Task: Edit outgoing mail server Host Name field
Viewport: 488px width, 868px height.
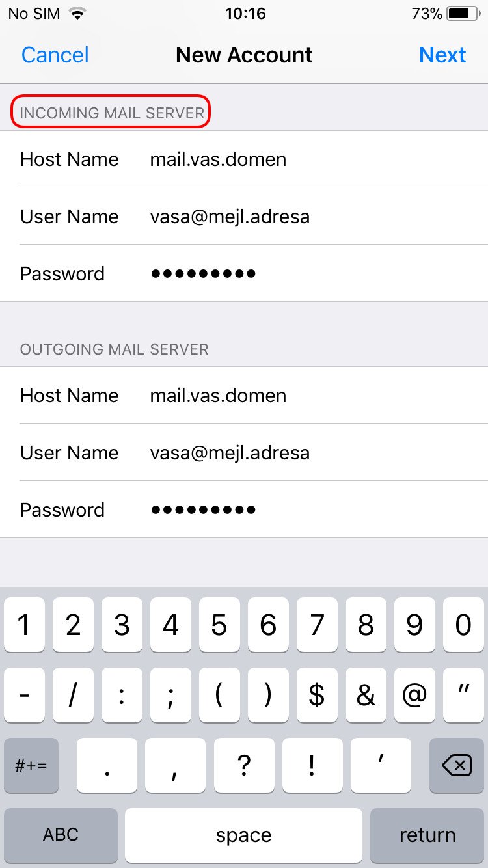Action: [244, 396]
